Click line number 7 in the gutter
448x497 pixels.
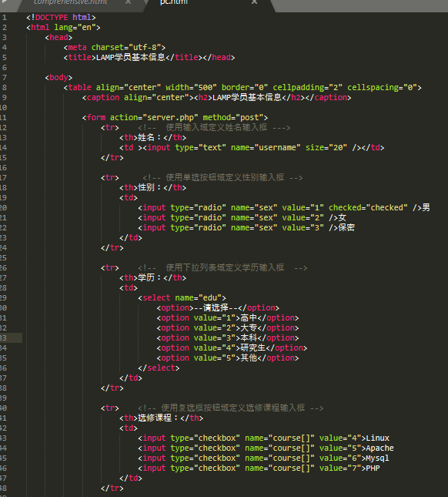(x=4, y=78)
